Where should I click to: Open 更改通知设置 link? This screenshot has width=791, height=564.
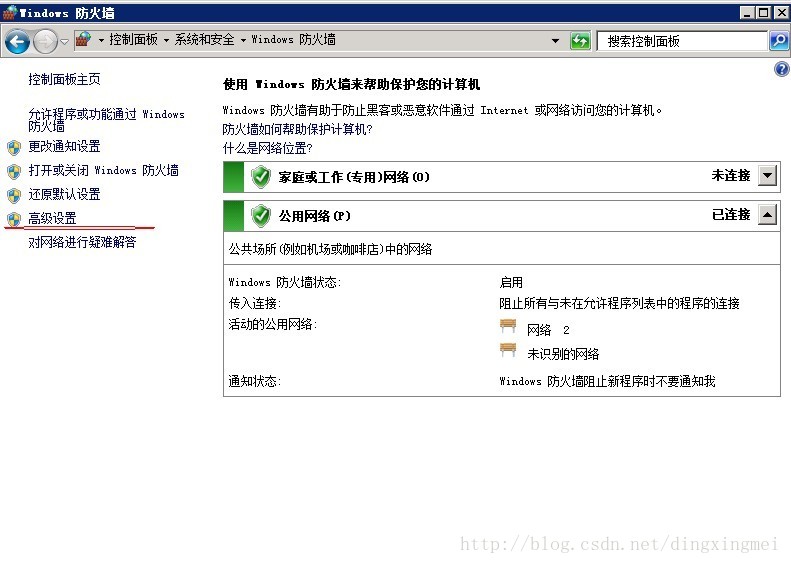pyautogui.click(x=65, y=146)
